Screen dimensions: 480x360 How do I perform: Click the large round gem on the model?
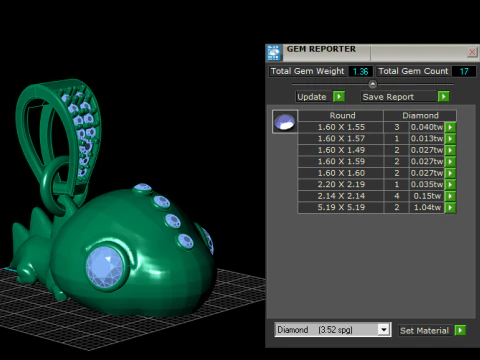(104, 267)
